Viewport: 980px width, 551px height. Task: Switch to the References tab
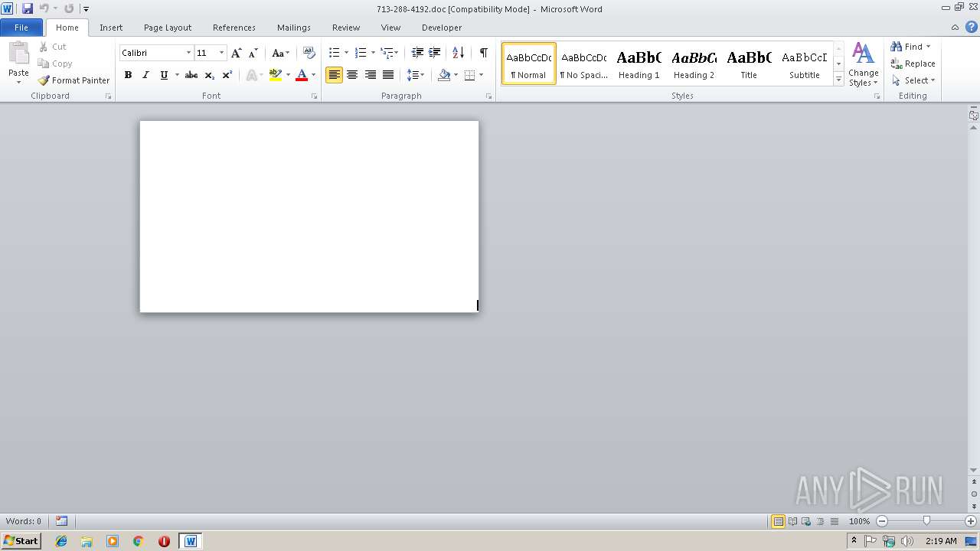point(234,28)
